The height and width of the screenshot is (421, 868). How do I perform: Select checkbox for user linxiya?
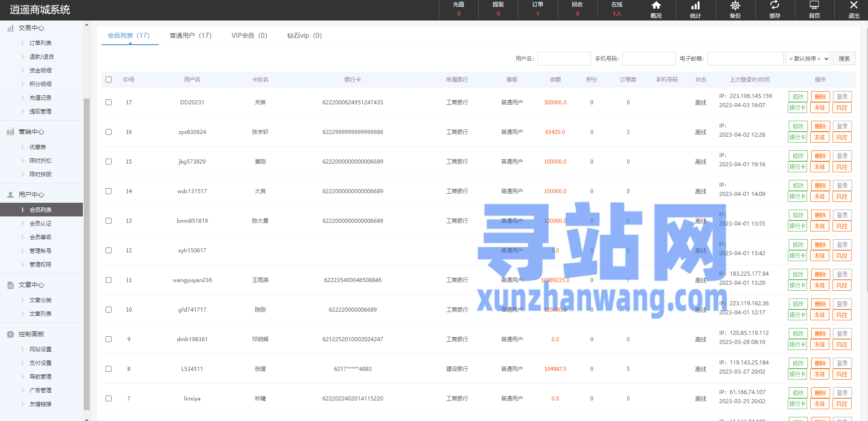pos(108,398)
